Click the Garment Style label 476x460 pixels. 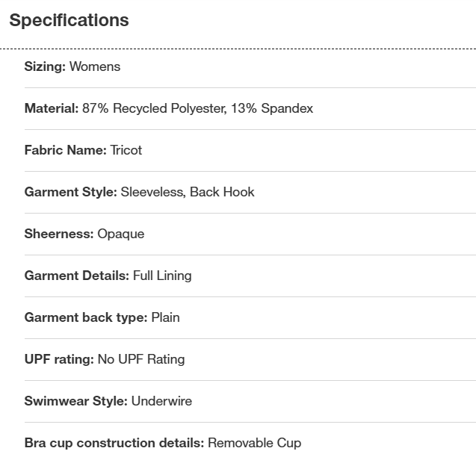click(x=70, y=192)
